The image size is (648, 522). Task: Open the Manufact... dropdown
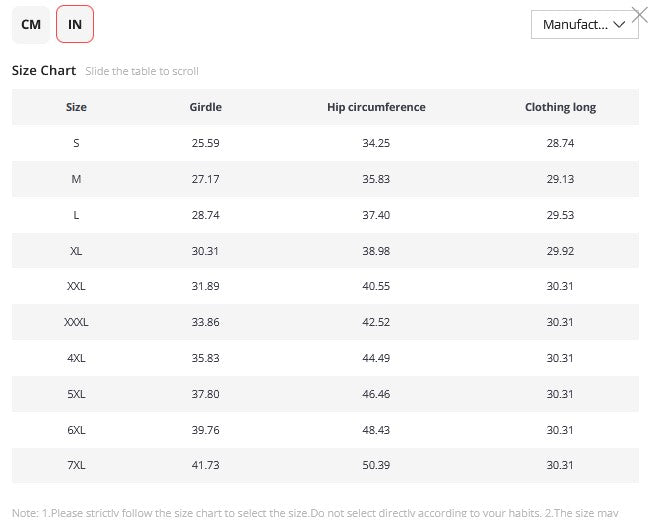[584, 24]
